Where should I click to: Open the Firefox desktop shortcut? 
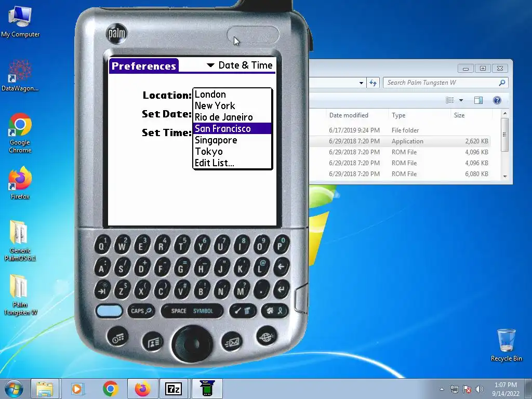(x=20, y=182)
